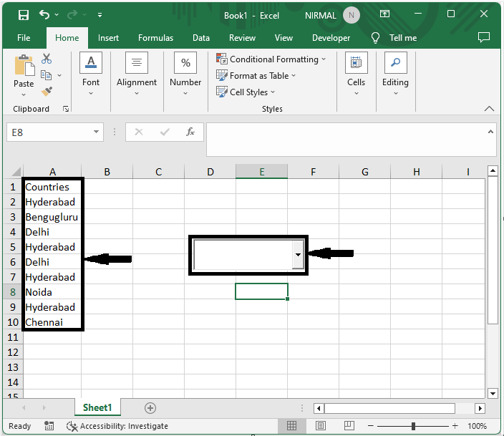This screenshot has width=504, height=436.
Task: Open the Copy options arrow
Action: (x=59, y=76)
